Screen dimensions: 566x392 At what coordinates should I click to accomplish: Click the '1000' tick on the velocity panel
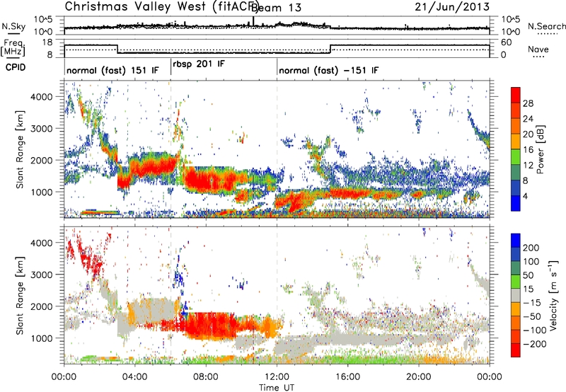click(42, 338)
